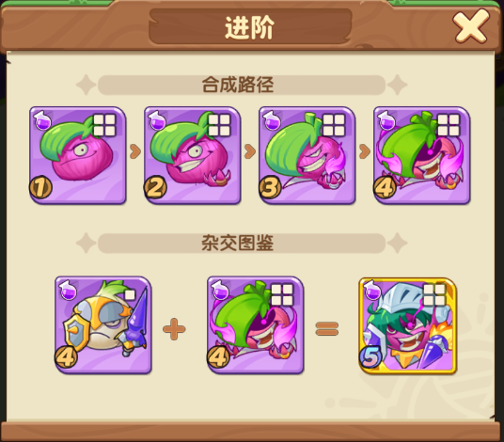Click the 杂交图鉴 section header
The height and width of the screenshot is (442, 504).
click(238, 243)
